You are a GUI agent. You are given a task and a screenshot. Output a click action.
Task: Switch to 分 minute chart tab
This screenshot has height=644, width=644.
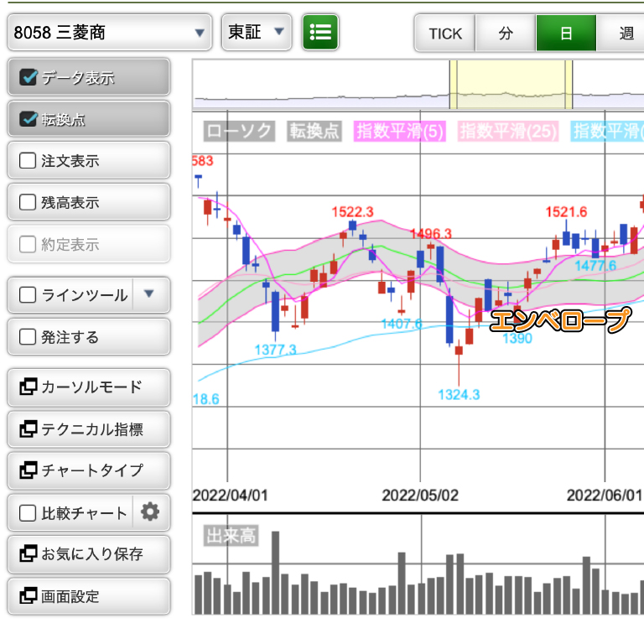coord(506,34)
